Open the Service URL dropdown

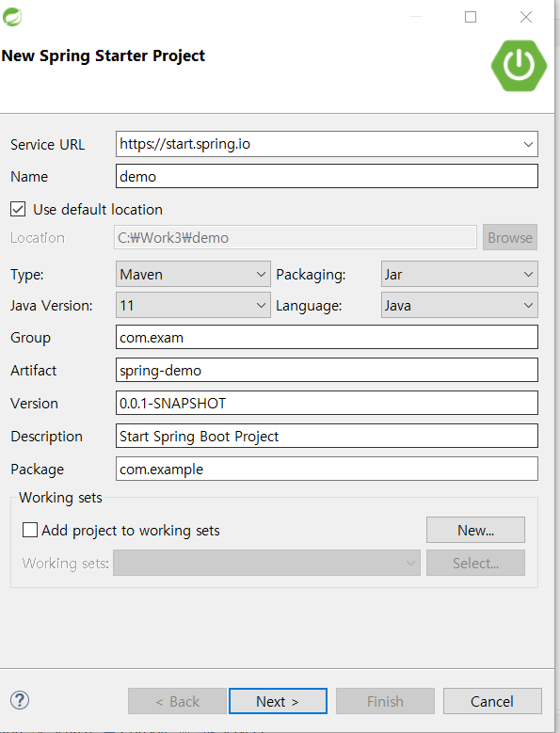pyautogui.click(x=327, y=144)
